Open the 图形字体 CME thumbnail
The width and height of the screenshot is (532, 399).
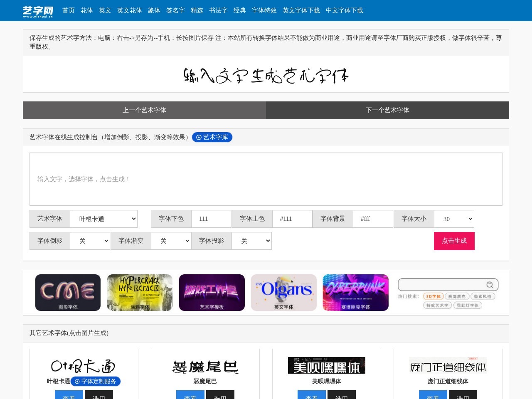point(67,292)
